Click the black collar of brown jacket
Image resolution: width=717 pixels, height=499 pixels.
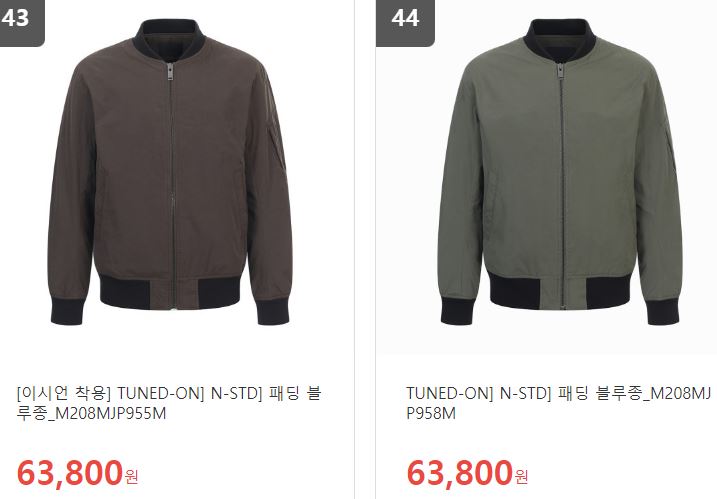tap(170, 39)
